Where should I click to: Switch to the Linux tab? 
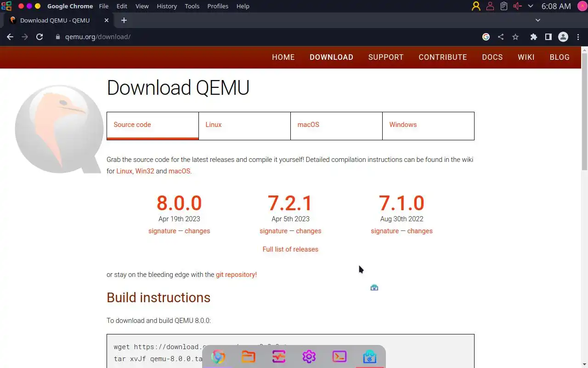coord(244,126)
